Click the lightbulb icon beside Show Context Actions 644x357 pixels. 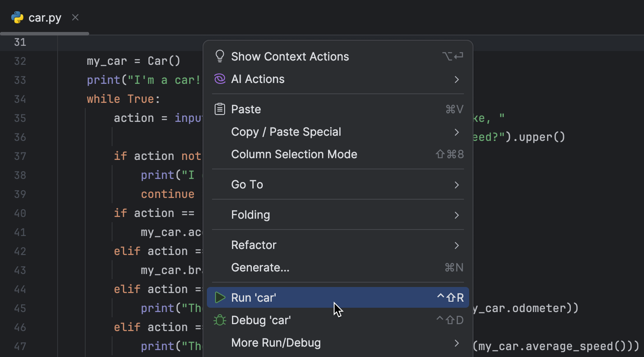point(220,56)
